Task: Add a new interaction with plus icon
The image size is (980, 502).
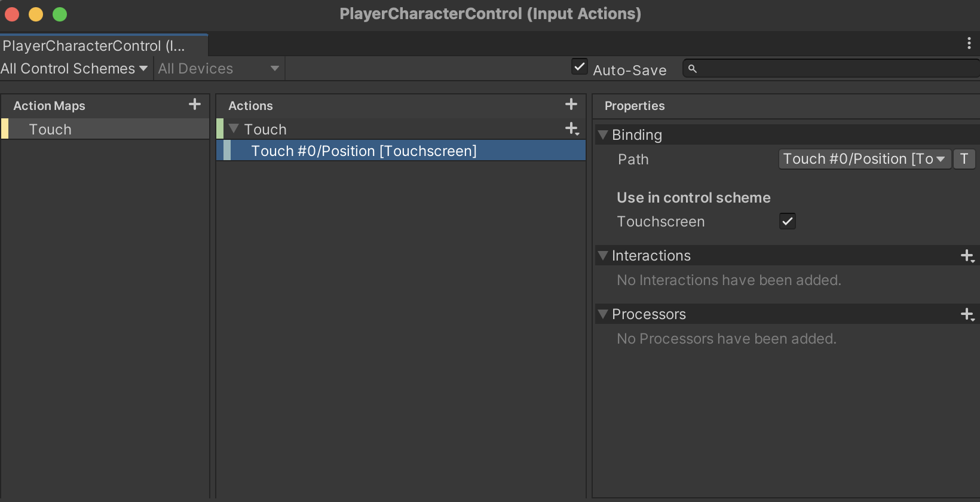Action: click(x=967, y=256)
